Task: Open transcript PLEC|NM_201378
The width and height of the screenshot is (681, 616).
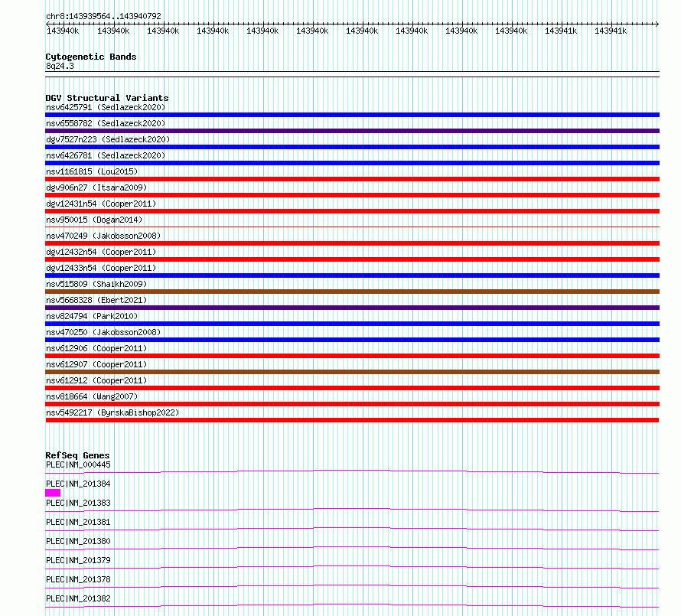Action: pyautogui.click(x=78, y=579)
